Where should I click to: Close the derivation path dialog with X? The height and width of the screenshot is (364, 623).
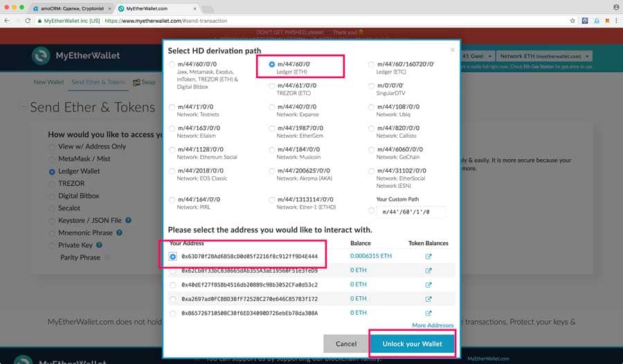[452, 50]
